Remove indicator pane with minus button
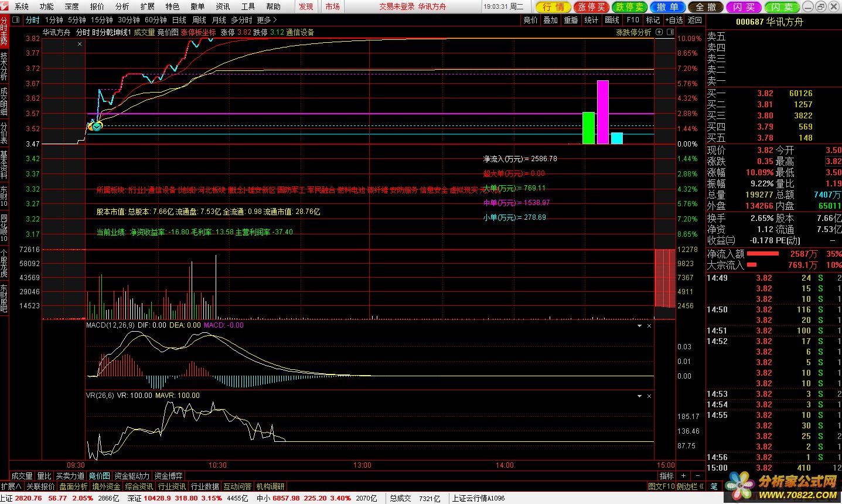The image size is (842, 504). tap(697, 476)
